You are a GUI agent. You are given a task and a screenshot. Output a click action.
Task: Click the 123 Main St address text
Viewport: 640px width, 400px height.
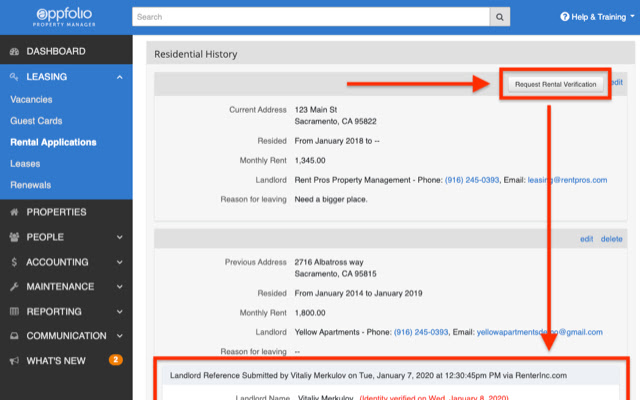point(316,110)
